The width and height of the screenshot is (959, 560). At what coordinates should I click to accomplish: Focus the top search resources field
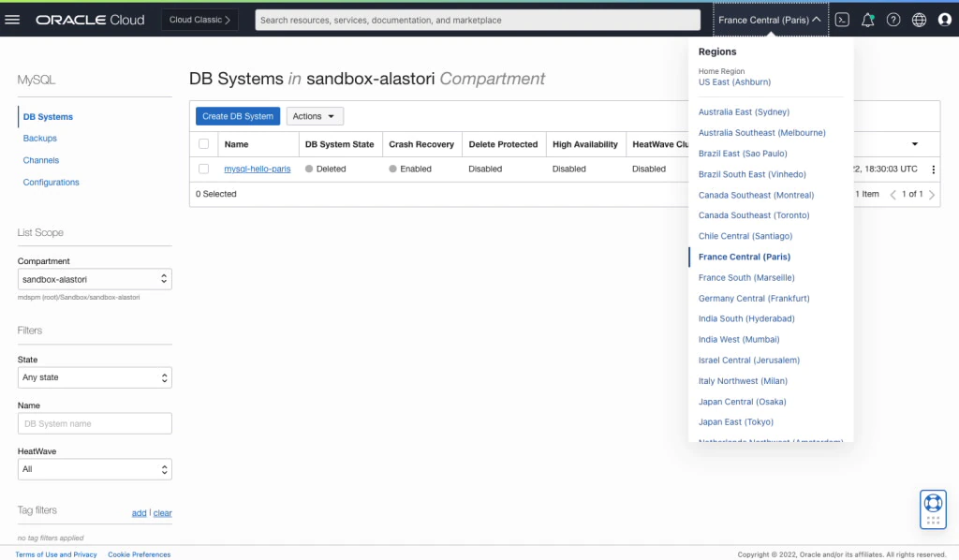click(478, 20)
